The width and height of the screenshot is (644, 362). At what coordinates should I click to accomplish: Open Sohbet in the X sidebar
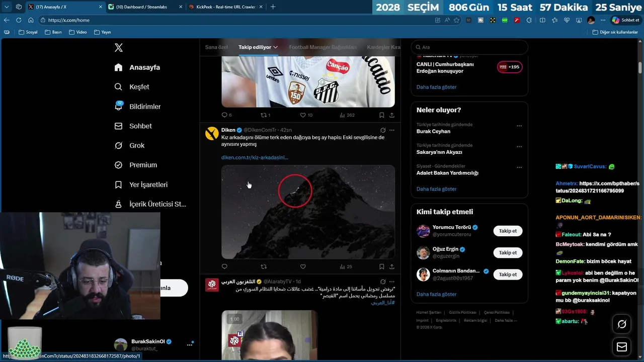(133, 126)
